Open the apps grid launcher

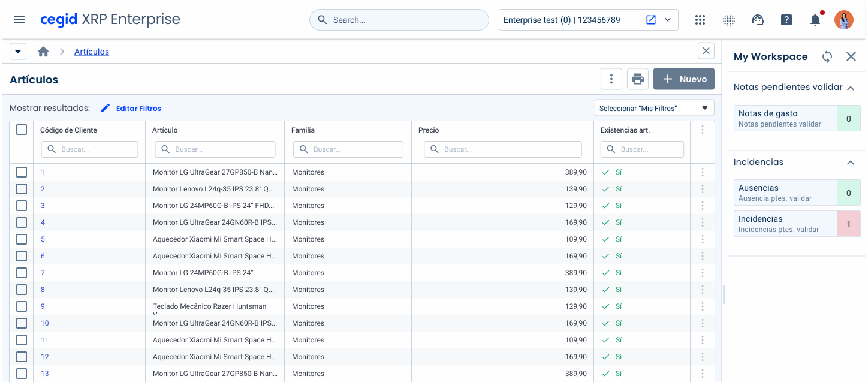700,20
